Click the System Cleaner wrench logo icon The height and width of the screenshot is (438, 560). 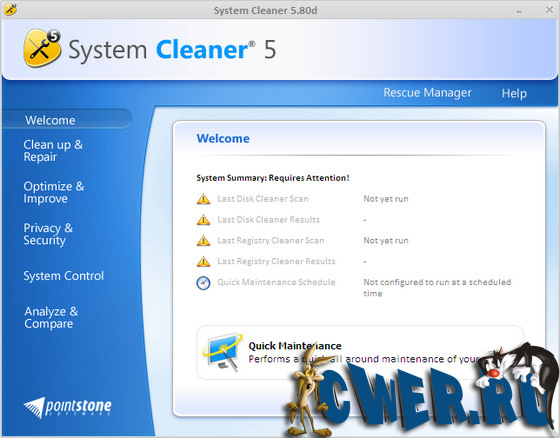coord(42,48)
